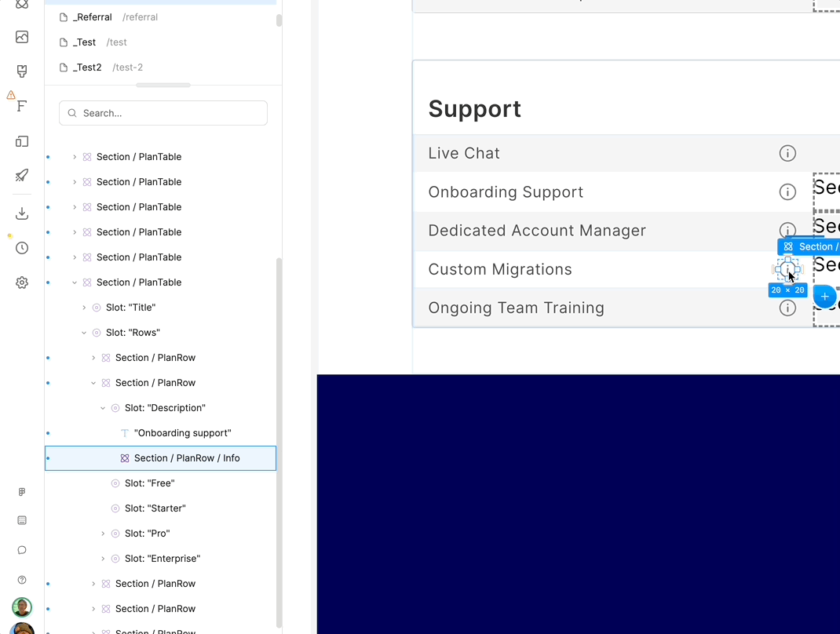This screenshot has height=634, width=840.
Task: Select "Onboarding support" text layer
Action: (182, 433)
